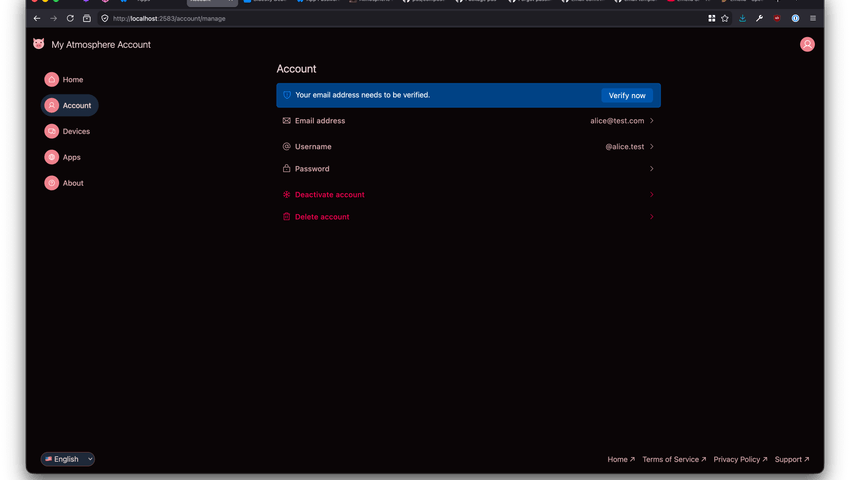
Task: Click the blue circular extension icon
Action: point(795,18)
